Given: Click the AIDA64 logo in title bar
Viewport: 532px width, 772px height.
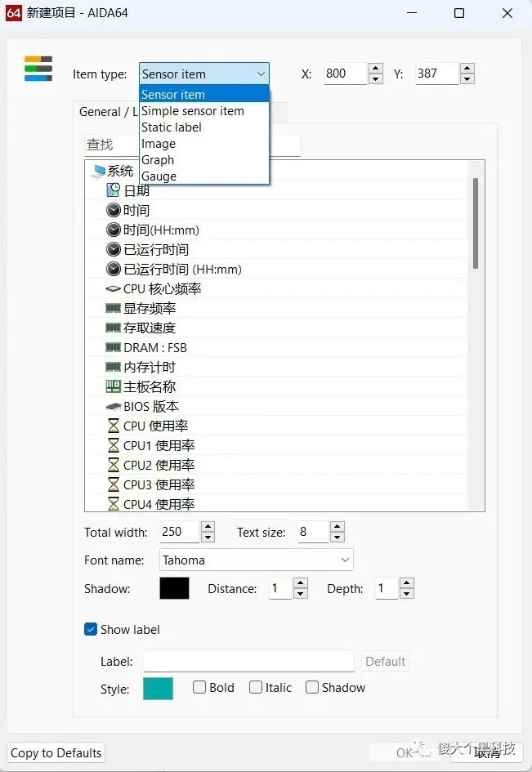Looking at the screenshot, I should 13,13.
